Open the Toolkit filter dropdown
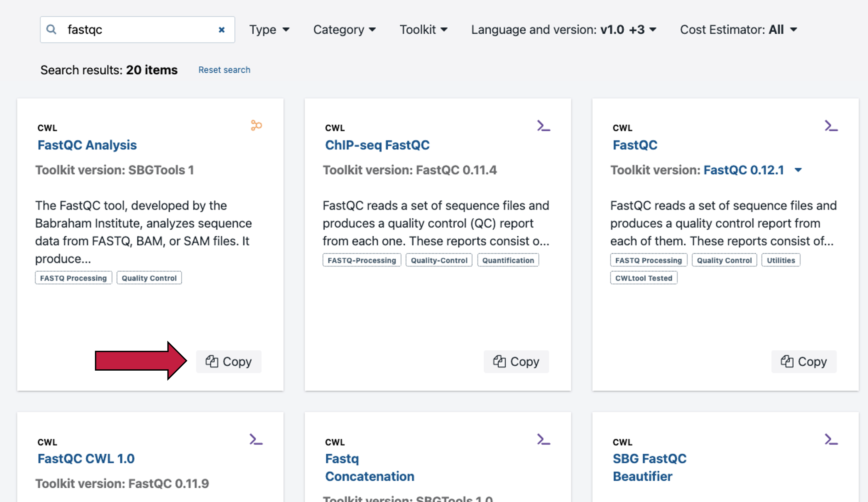The width and height of the screenshot is (868, 502). tap(423, 30)
